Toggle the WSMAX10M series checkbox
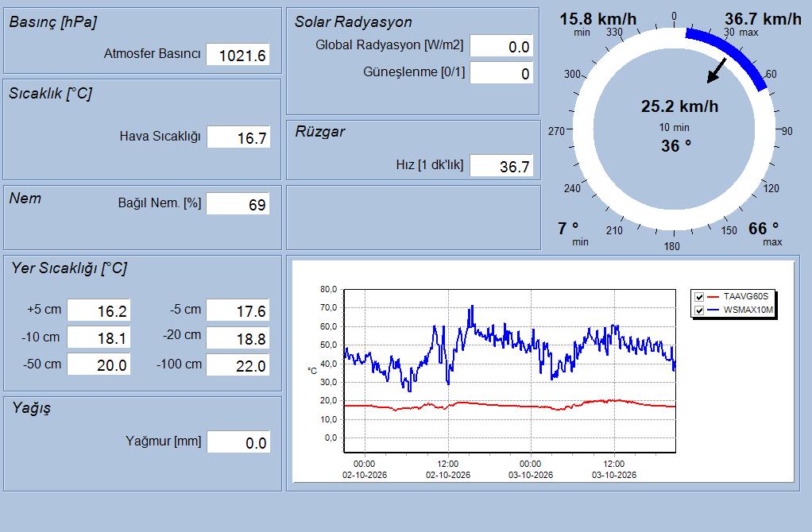This screenshot has height=532, width=812. coord(699,310)
